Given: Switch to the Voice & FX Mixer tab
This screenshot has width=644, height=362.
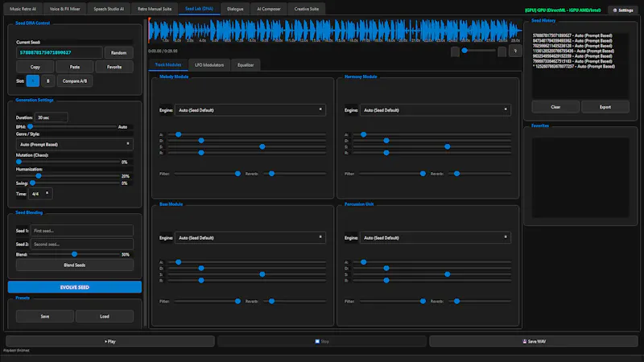Looking at the screenshot, I should click(64, 9).
